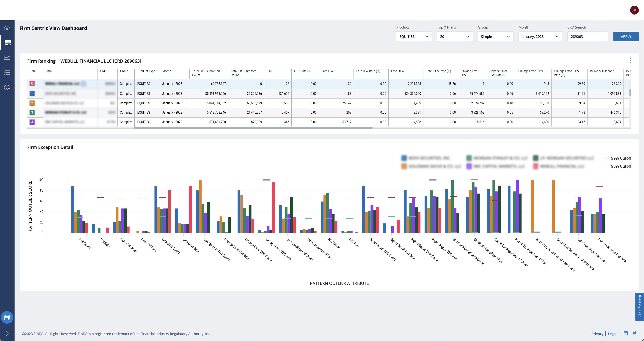
Task: Toggle the purple firm legend swatch
Action: click(x=469, y=166)
